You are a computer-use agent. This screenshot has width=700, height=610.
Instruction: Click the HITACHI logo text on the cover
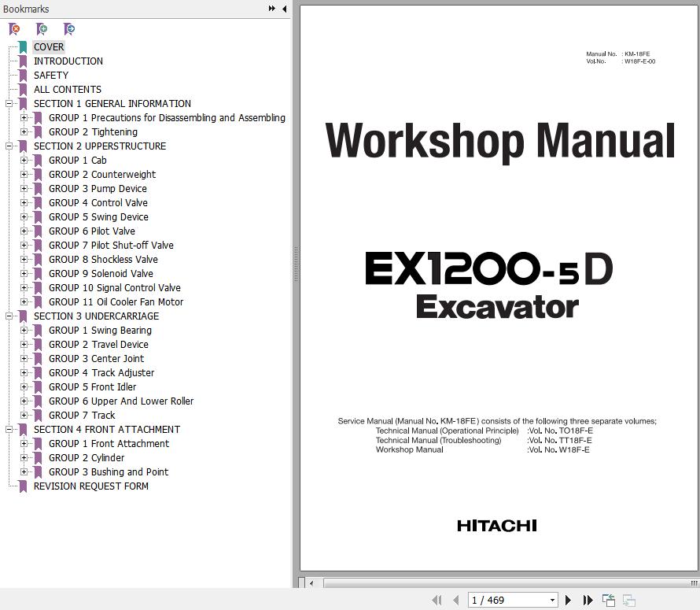click(x=497, y=526)
